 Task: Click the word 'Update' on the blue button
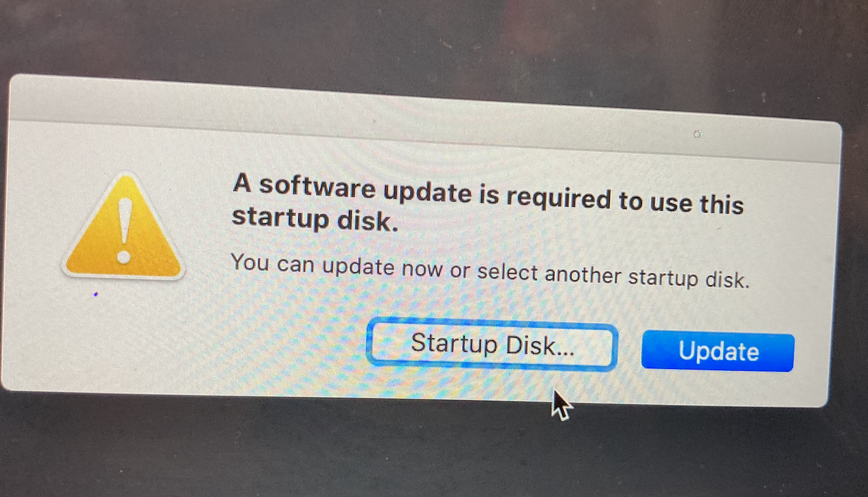point(718,352)
